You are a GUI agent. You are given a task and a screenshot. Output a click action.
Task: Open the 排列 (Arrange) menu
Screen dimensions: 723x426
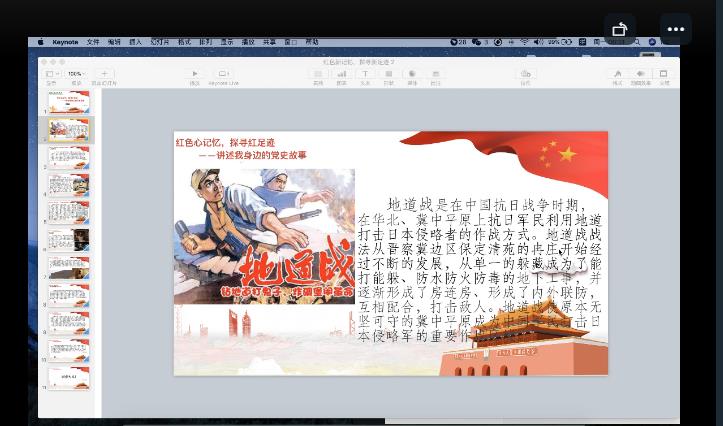(x=206, y=42)
